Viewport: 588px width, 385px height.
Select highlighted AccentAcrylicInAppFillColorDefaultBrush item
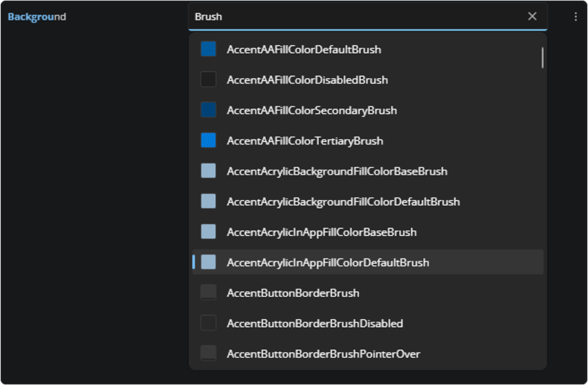tap(367, 262)
